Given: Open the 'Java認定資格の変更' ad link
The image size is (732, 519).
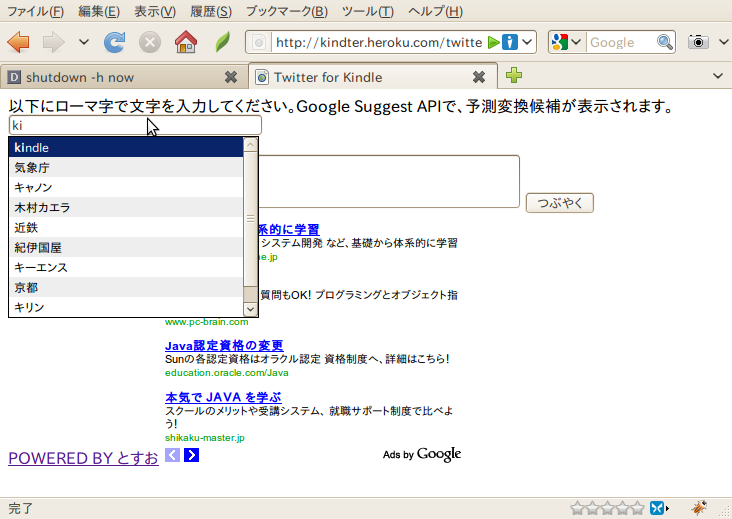Looking at the screenshot, I should pyautogui.click(x=224, y=346).
